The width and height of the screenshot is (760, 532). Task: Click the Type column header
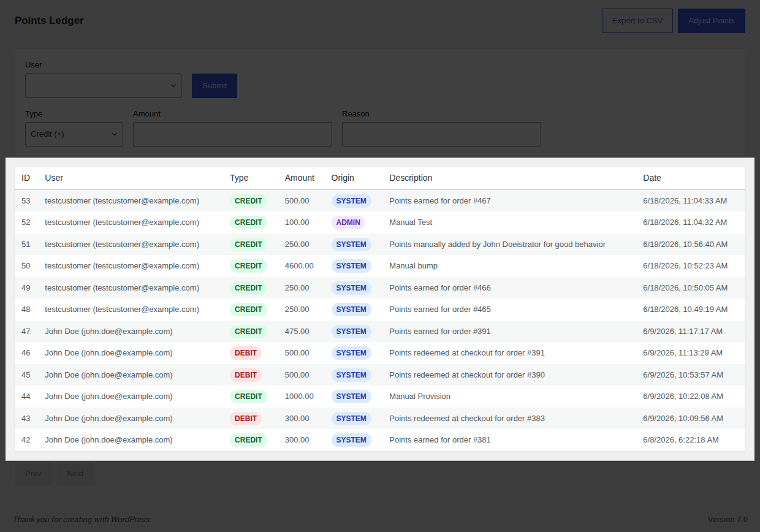[239, 178]
